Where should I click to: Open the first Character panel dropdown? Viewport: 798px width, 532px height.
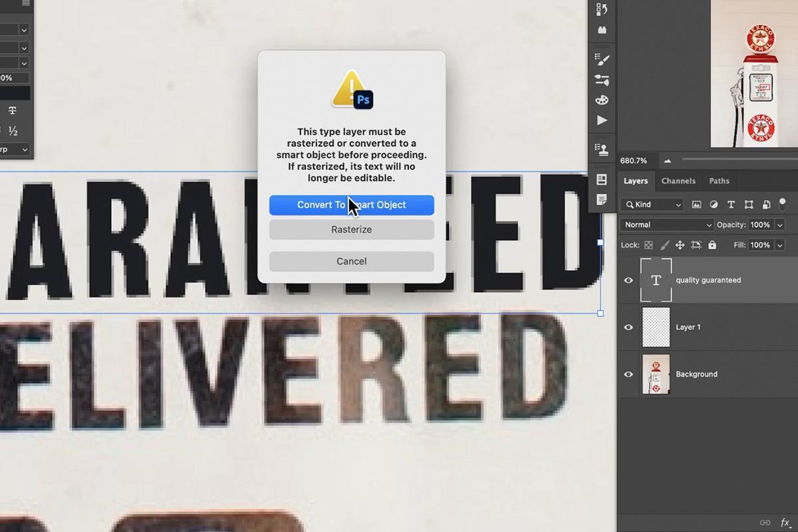24,30
